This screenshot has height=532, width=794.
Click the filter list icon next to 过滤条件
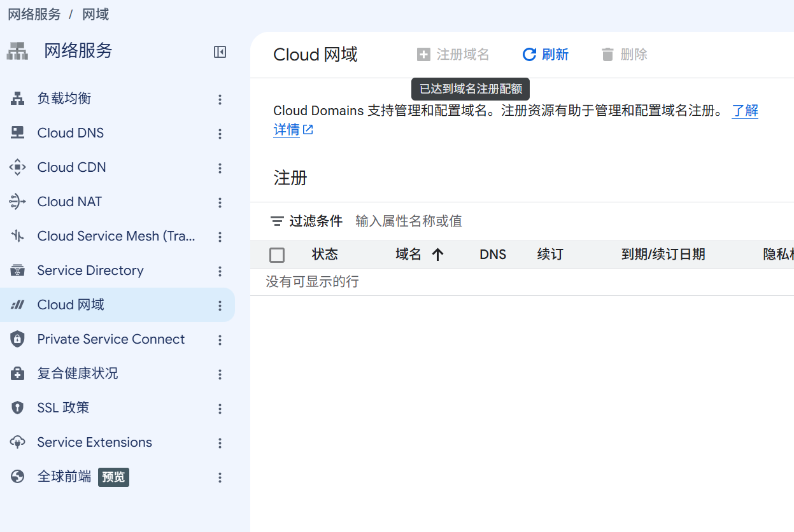[x=277, y=221]
